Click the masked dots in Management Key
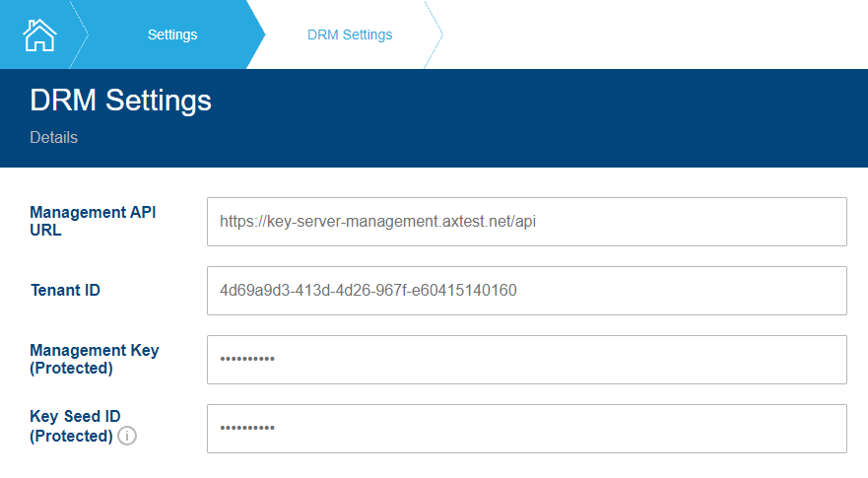The height and width of the screenshot is (478, 868). coord(247,360)
